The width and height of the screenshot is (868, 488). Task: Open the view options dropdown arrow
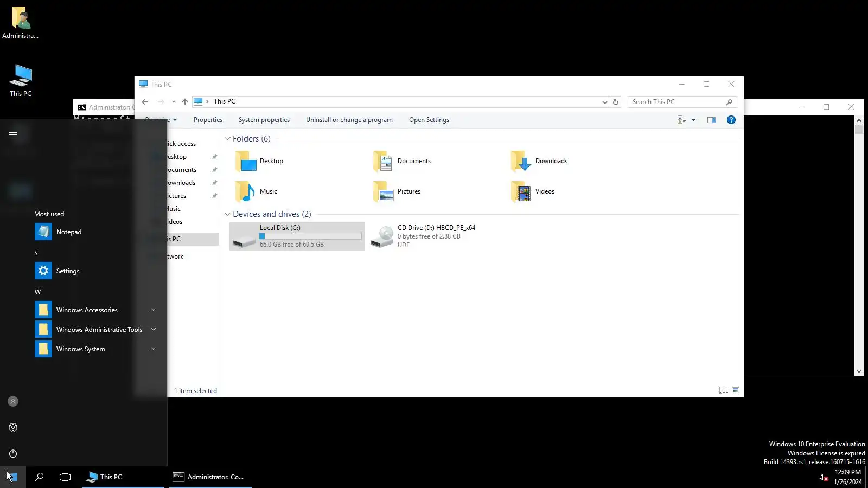coord(693,120)
